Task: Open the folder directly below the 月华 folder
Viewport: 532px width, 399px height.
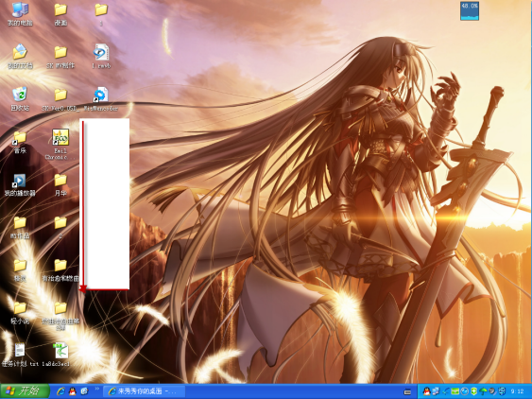Action: point(60,228)
